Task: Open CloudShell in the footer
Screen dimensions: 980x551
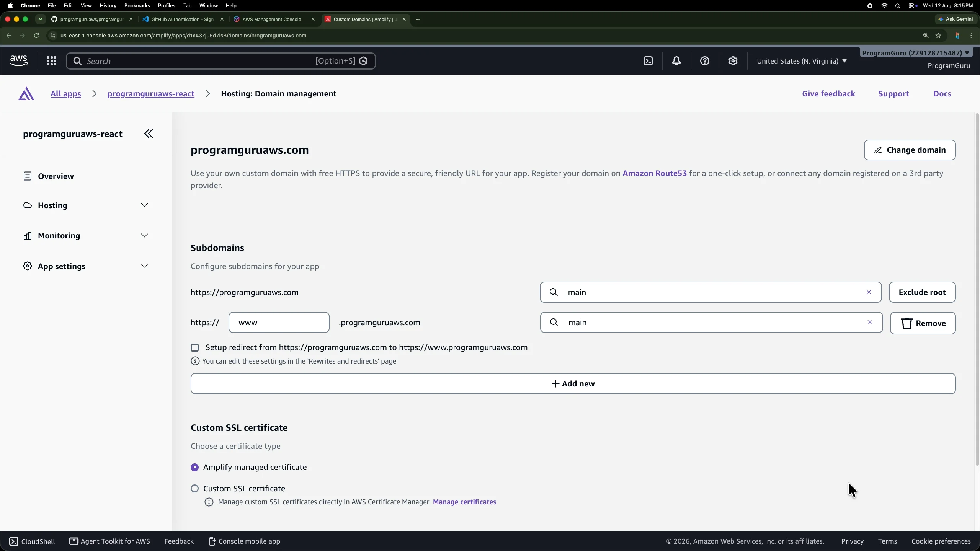Action: (x=32, y=541)
